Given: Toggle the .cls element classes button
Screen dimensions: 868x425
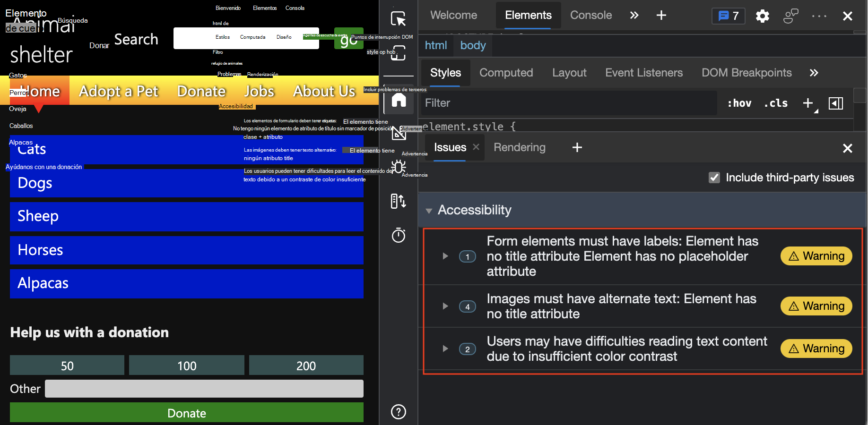Looking at the screenshot, I should point(775,103).
